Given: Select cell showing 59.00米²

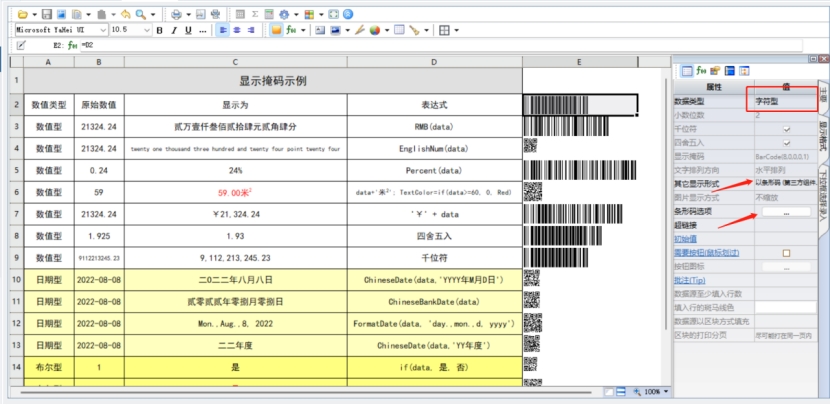Looking at the screenshot, I should pos(236,193).
